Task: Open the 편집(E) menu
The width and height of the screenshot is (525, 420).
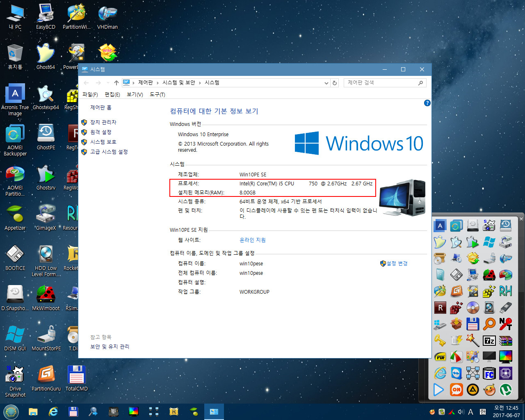Action: [112, 94]
